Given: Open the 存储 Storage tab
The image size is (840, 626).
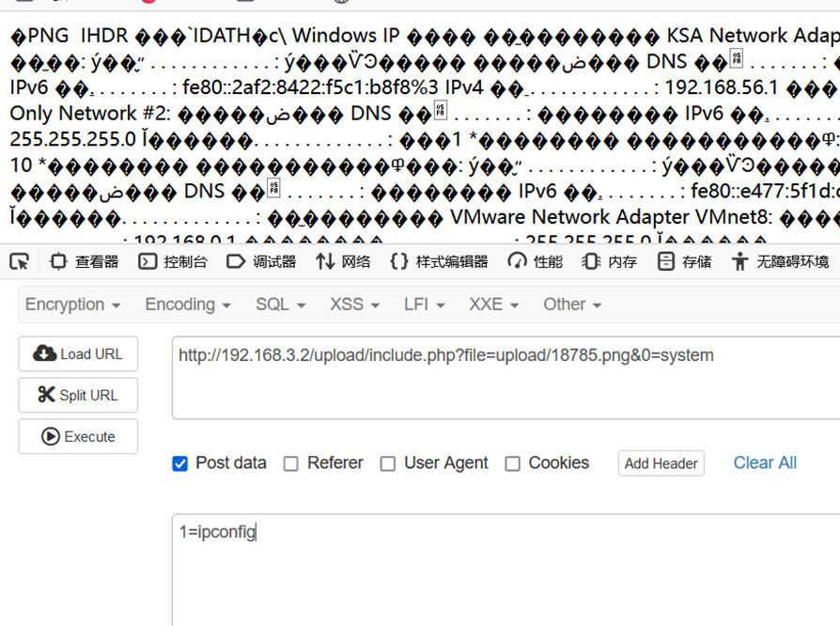Looking at the screenshot, I should pyautogui.click(x=684, y=261).
